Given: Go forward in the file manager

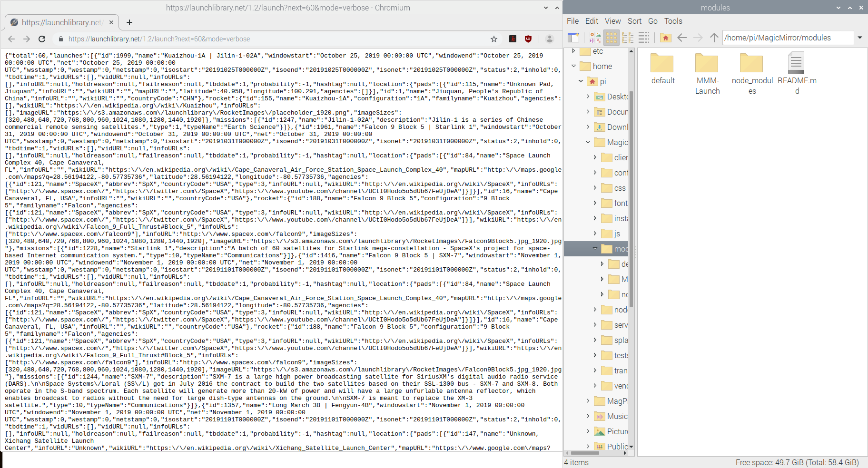Looking at the screenshot, I should [x=698, y=38].
